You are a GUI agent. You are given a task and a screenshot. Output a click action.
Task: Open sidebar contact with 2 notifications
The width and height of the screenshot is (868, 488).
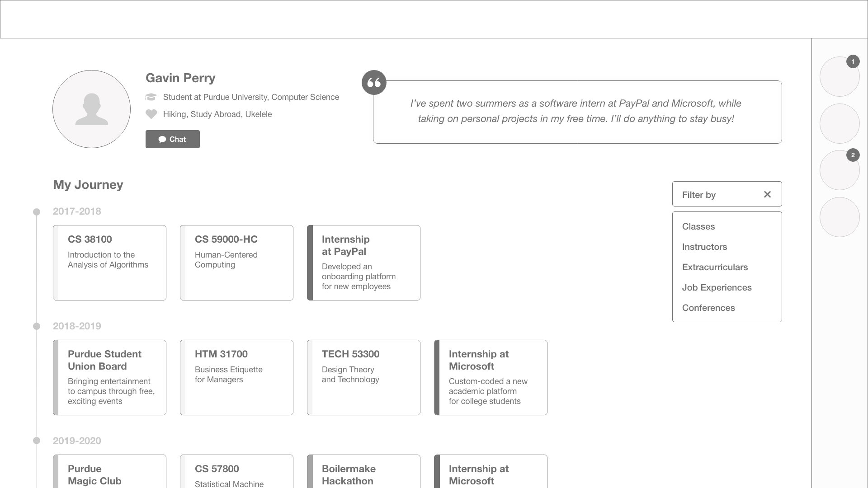tap(840, 170)
